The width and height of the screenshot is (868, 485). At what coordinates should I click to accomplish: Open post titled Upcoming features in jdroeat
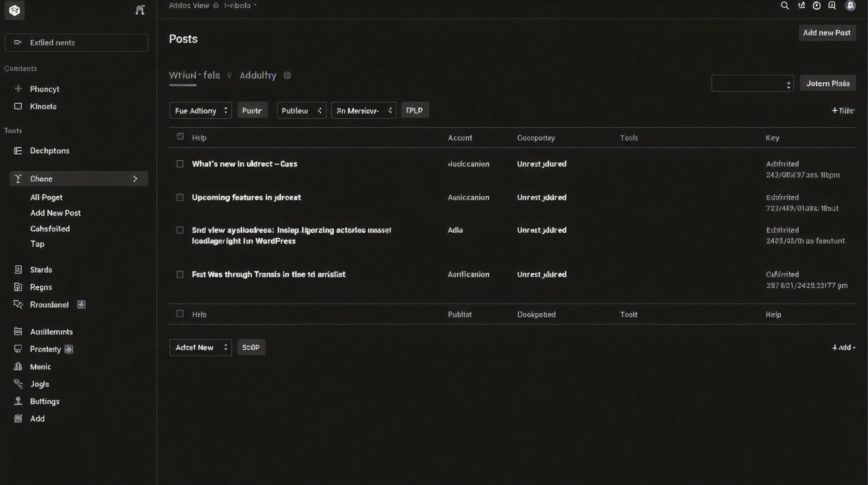coord(247,197)
